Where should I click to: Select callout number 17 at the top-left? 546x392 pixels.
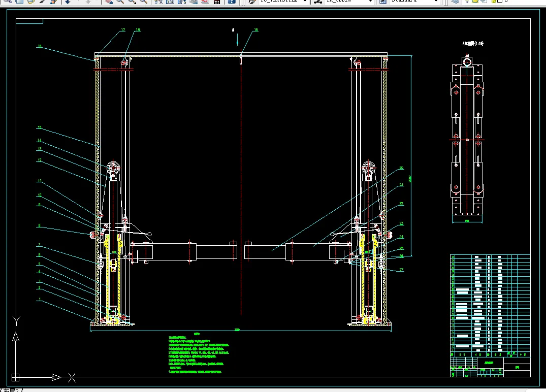click(x=123, y=30)
